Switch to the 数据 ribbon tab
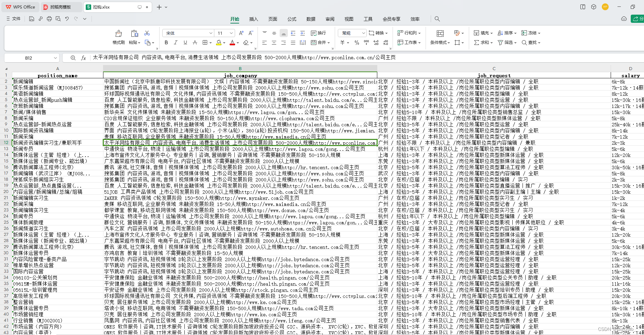The width and height of the screenshot is (644, 335). click(311, 19)
